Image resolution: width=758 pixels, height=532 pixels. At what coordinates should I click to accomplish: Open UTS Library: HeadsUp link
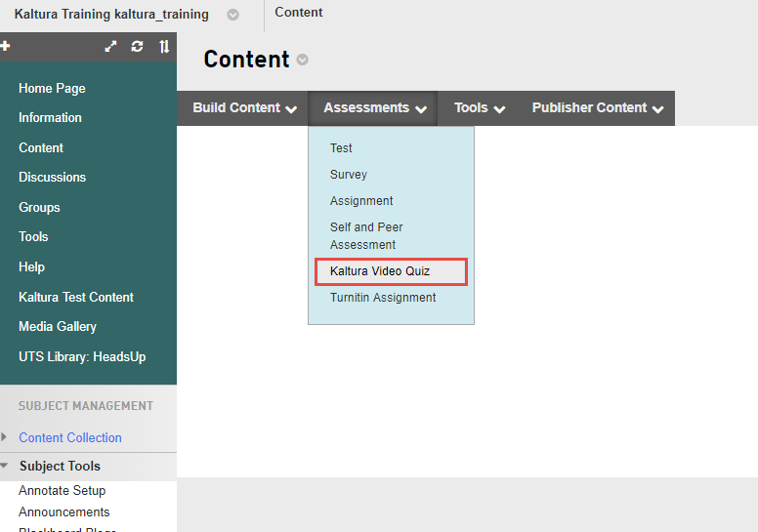(x=82, y=357)
